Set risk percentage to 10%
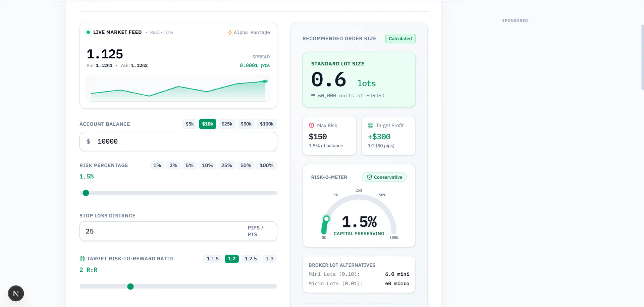Screen dimensions: 644x307 (x=207, y=165)
